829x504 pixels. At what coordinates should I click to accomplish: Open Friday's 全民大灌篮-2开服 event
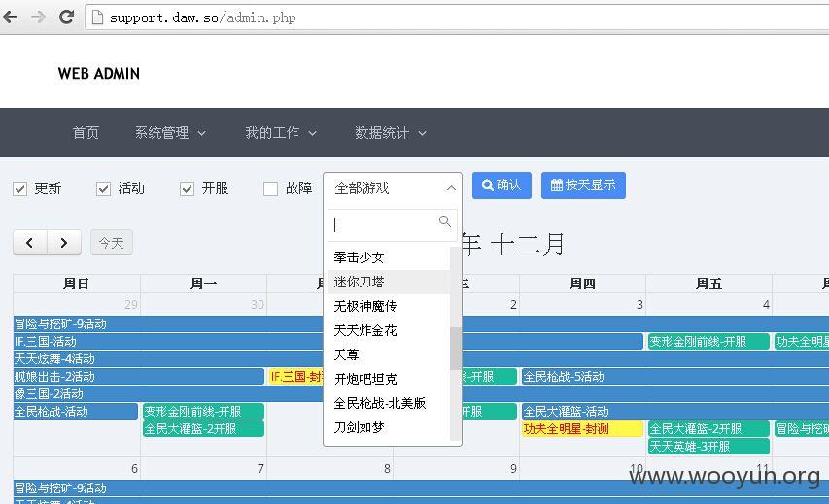(x=708, y=428)
